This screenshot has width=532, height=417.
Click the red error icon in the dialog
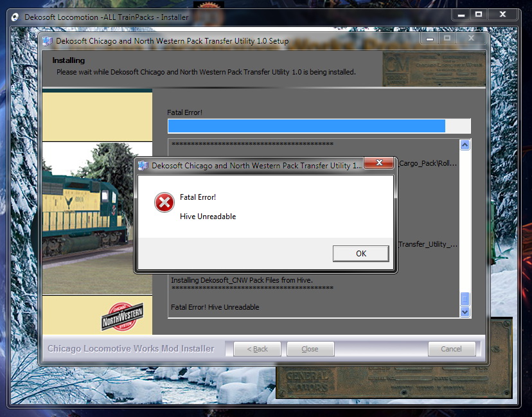(x=164, y=202)
